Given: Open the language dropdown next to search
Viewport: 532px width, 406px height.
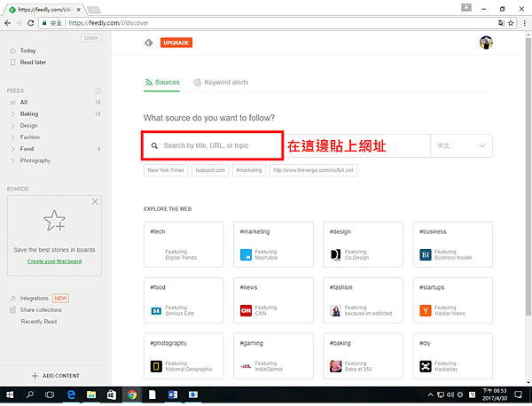Looking at the screenshot, I should point(461,146).
